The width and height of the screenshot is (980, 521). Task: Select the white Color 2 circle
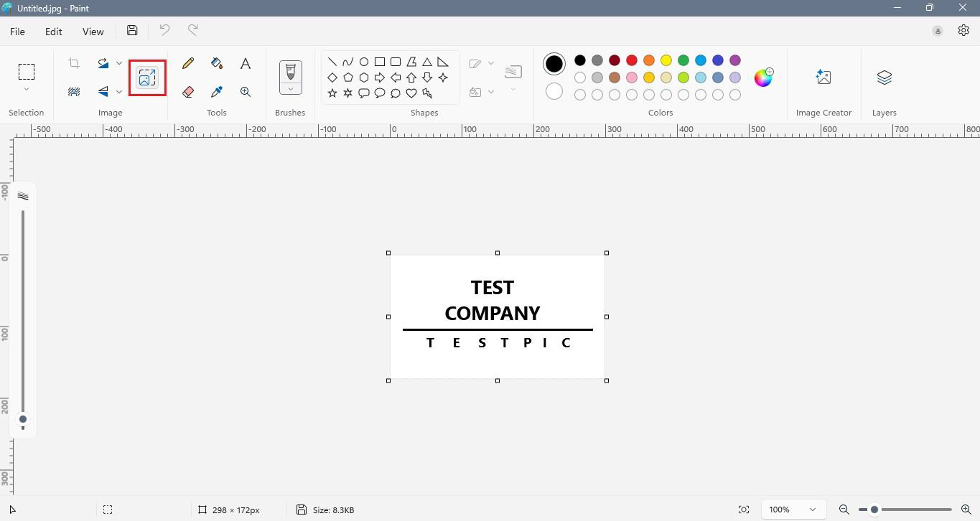pos(554,92)
